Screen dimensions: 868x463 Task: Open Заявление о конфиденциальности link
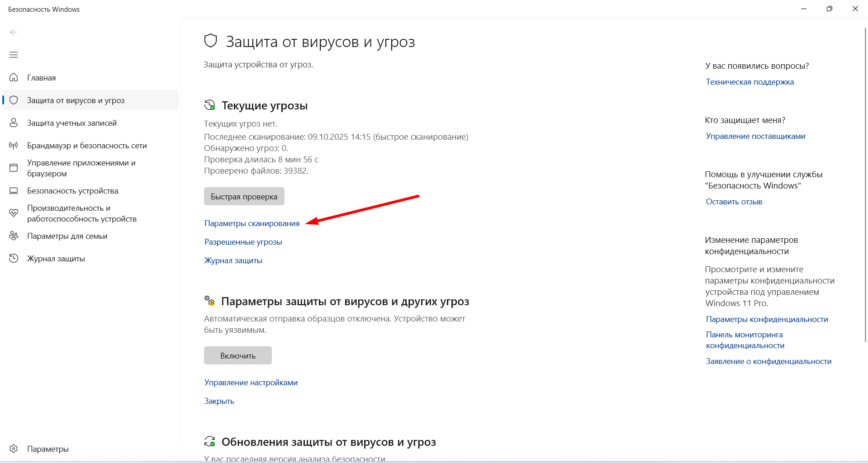click(769, 361)
